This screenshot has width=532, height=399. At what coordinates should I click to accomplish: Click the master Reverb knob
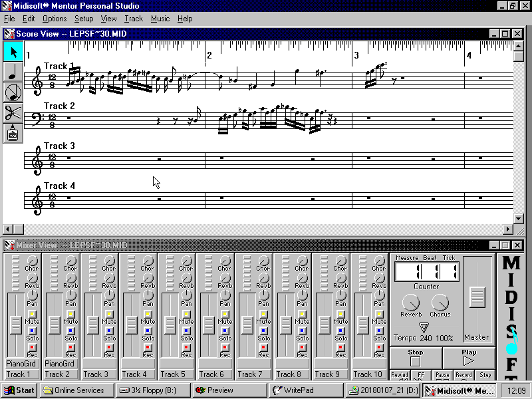click(x=410, y=303)
